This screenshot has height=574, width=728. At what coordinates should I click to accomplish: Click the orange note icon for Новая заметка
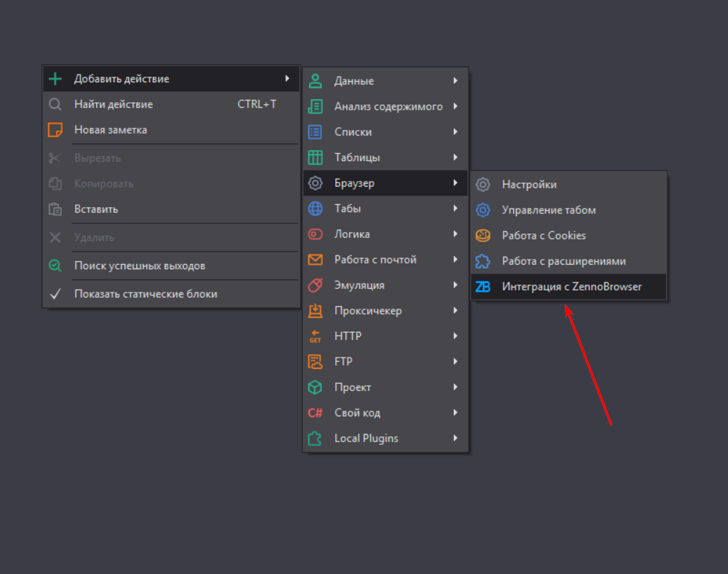click(55, 130)
